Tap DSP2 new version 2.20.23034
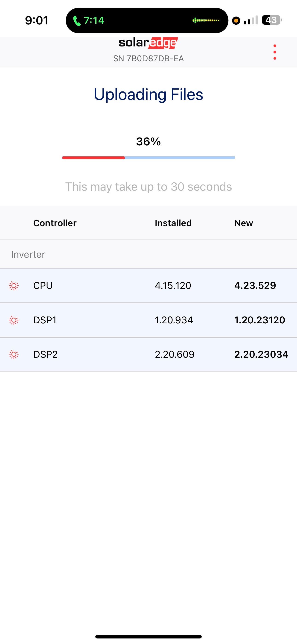The image size is (297, 644). pos(261,354)
